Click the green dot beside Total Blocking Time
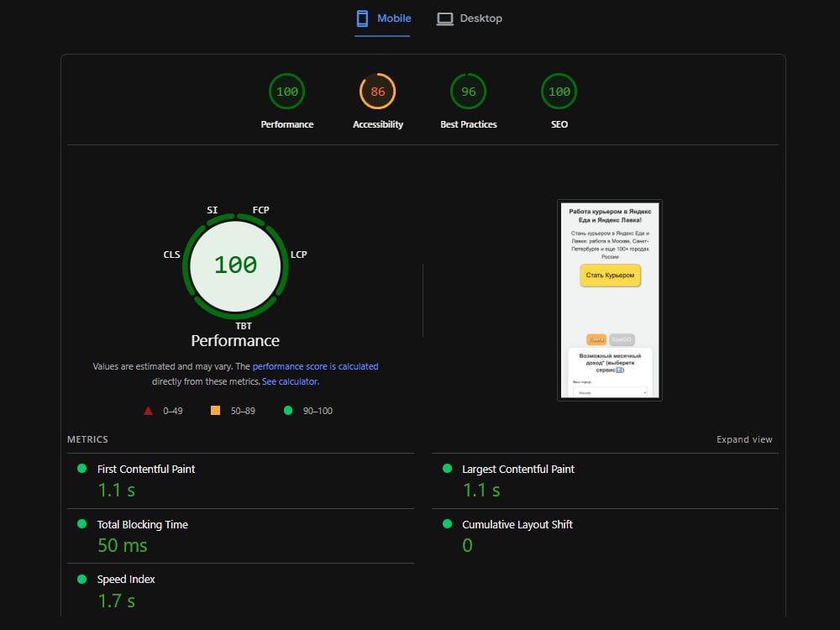Image resolution: width=840 pixels, height=630 pixels. 82,523
